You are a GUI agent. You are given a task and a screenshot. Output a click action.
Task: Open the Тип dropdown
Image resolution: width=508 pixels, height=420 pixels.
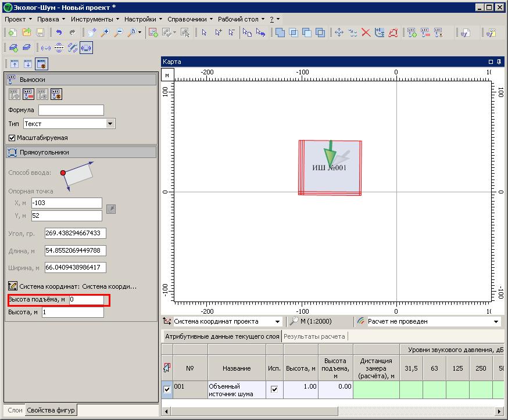pos(110,124)
